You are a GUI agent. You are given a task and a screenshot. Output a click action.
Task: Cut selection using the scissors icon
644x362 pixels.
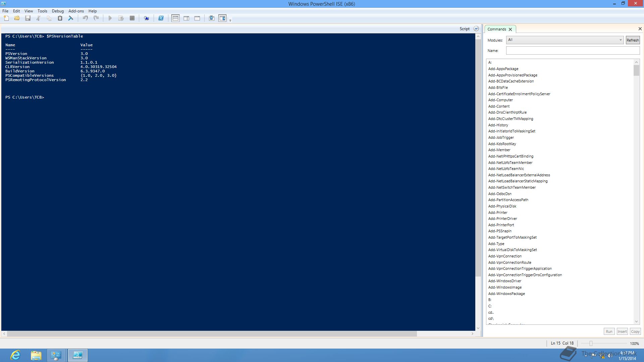coord(39,18)
